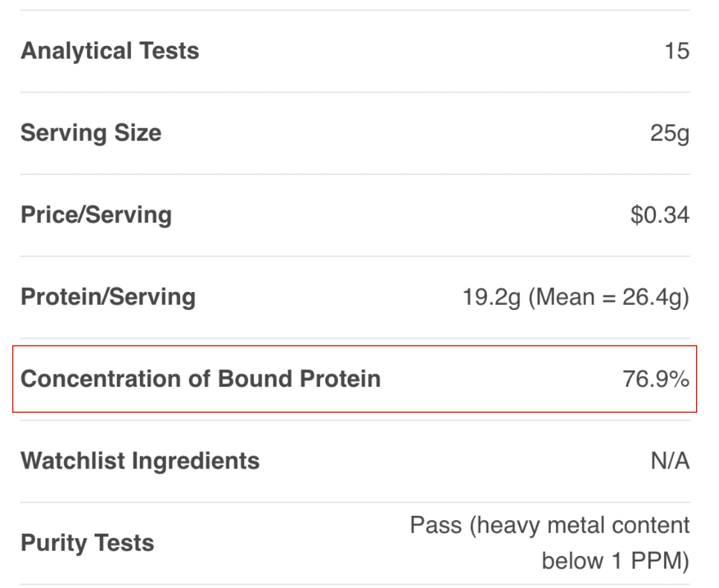
Task: Click the Serving Size label
Action: (91, 133)
